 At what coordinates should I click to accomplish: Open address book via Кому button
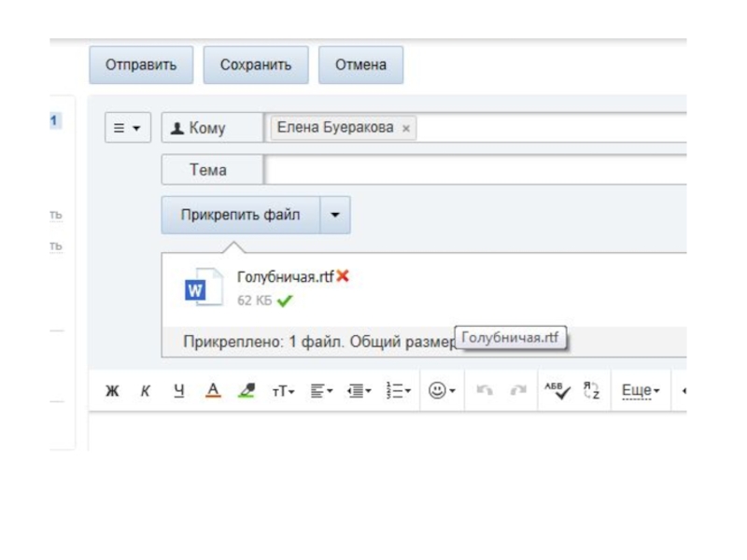(x=212, y=128)
